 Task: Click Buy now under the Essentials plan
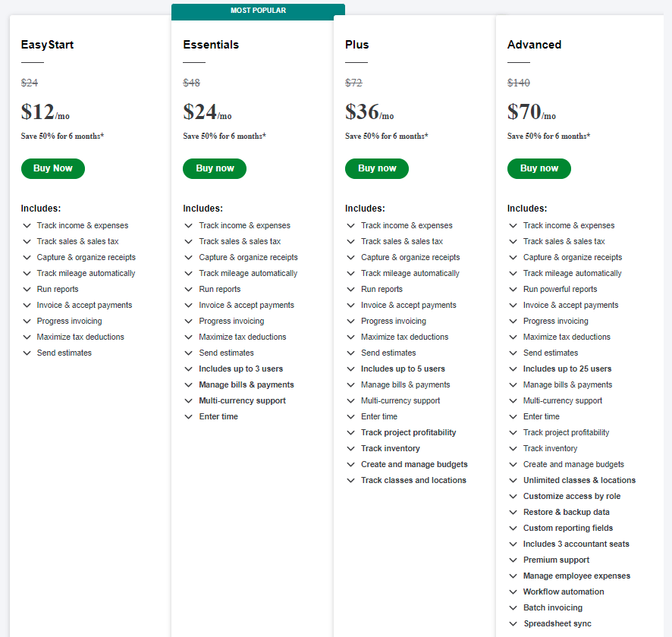(x=215, y=168)
